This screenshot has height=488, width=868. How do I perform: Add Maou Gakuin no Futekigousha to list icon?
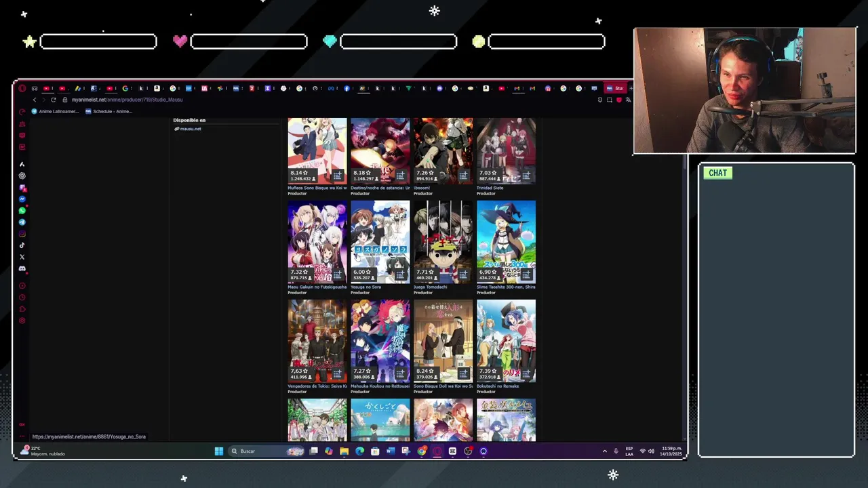pos(338,274)
